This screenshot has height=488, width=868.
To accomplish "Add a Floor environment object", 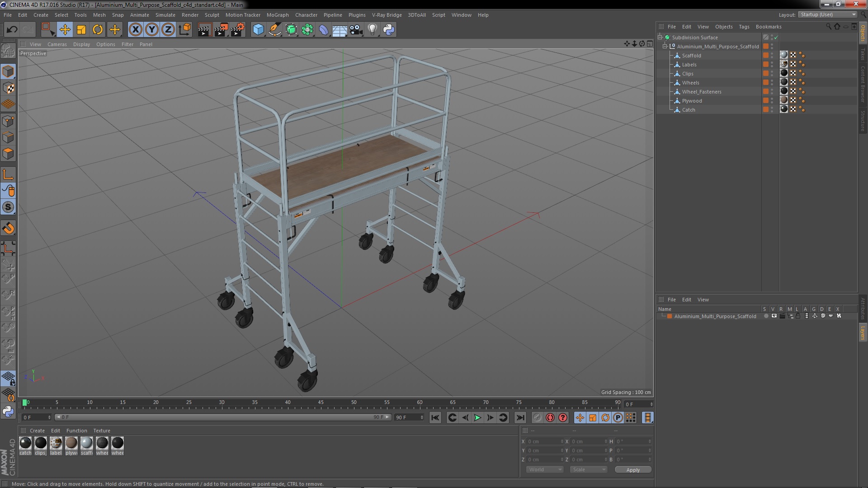I will (340, 30).
